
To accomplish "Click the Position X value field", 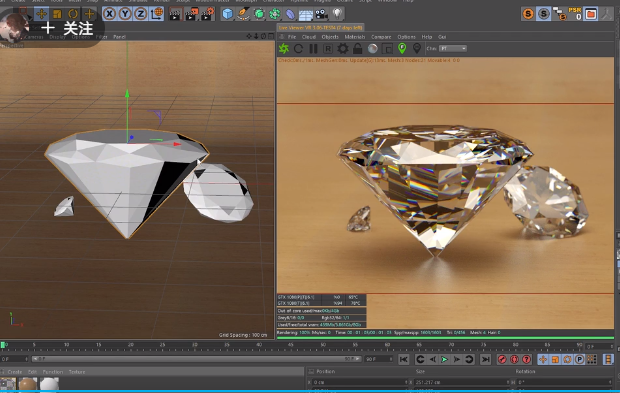I will point(360,382).
